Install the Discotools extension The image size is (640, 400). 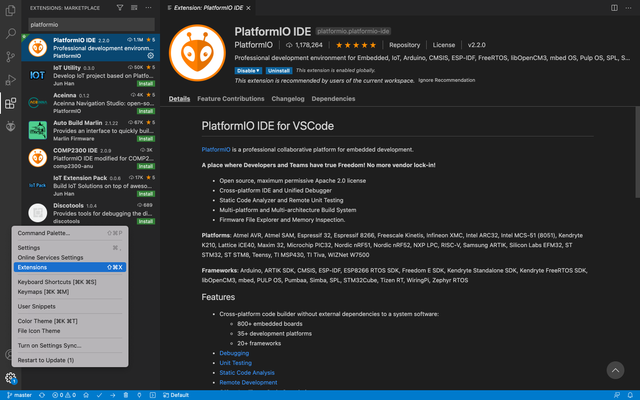click(x=146, y=221)
